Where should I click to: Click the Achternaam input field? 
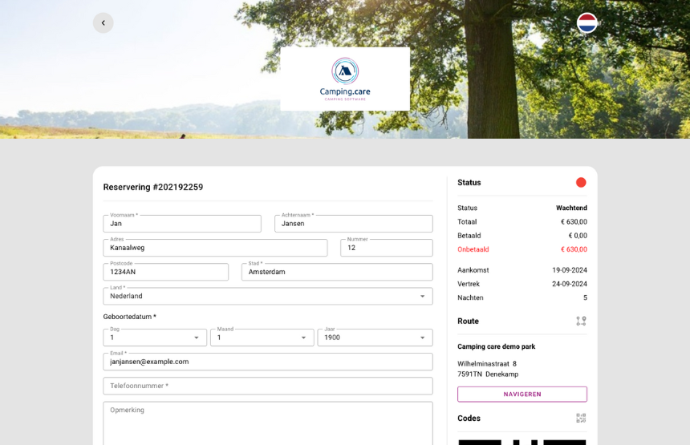(353, 224)
